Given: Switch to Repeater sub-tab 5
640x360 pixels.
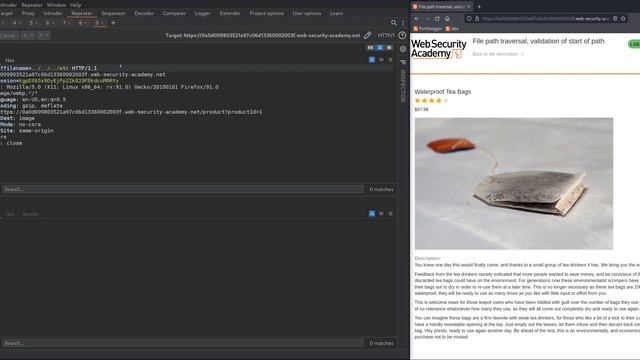Looking at the screenshot, I should [33, 23].
